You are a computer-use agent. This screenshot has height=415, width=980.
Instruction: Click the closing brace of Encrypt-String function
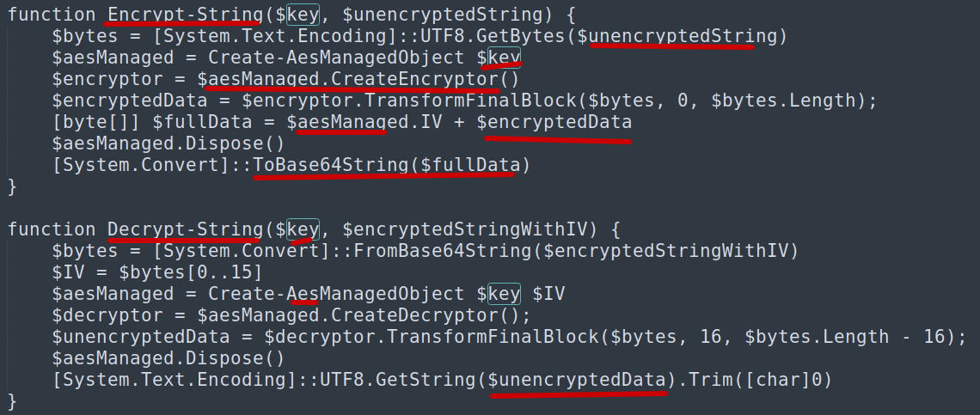(x=11, y=186)
